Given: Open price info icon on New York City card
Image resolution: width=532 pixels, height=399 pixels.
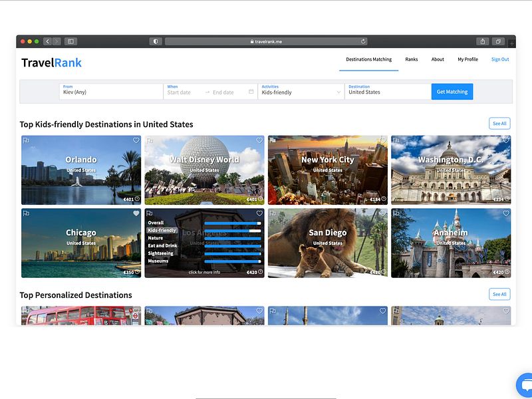Looking at the screenshot, I should 384,199.
